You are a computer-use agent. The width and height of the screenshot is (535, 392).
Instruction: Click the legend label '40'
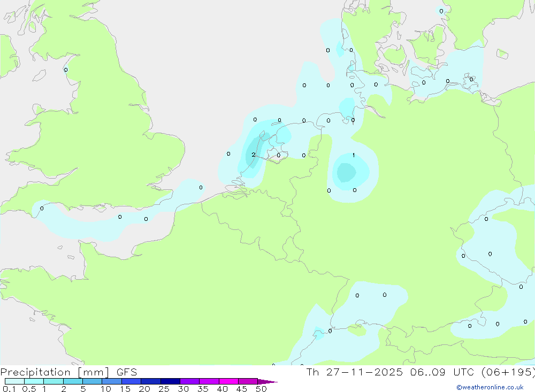tap(223, 389)
